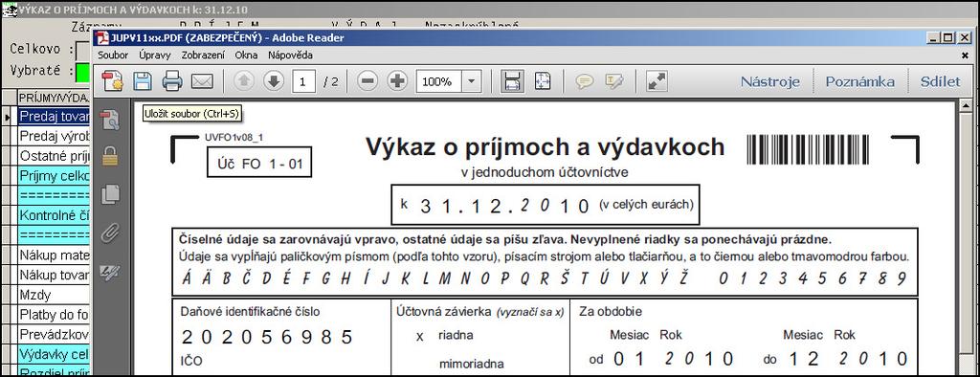The width and height of the screenshot is (980, 377).
Task: Click the 'mimoriadna' option in form
Action: click(x=472, y=364)
